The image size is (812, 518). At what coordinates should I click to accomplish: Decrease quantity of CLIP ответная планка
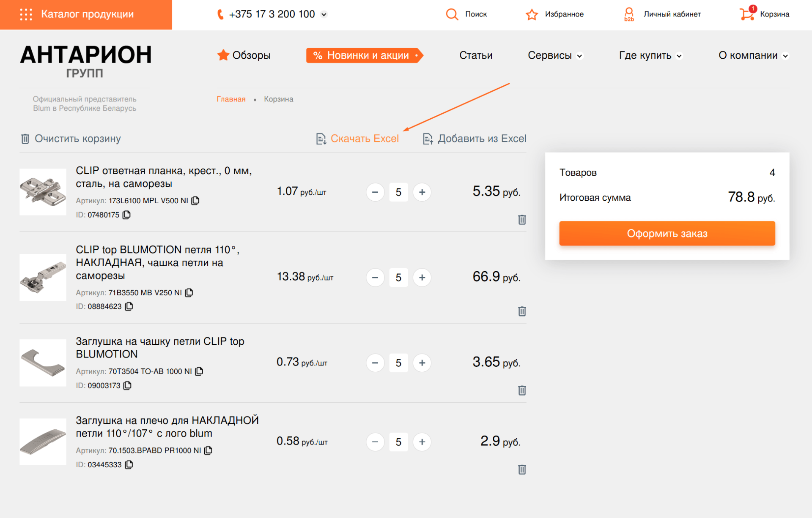(x=375, y=192)
